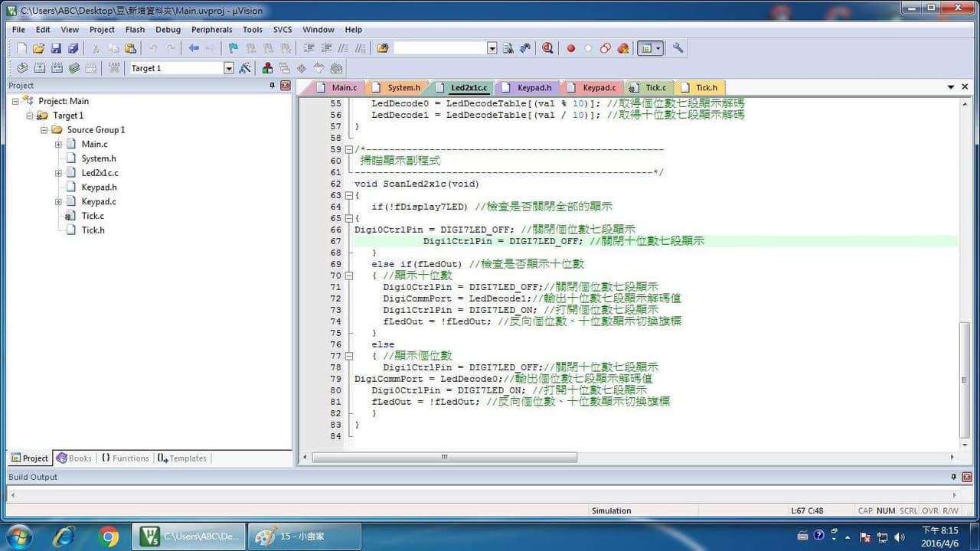The image size is (980, 551).
Task: Collapse the Source Group 1 folder
Action: [44, 130]
